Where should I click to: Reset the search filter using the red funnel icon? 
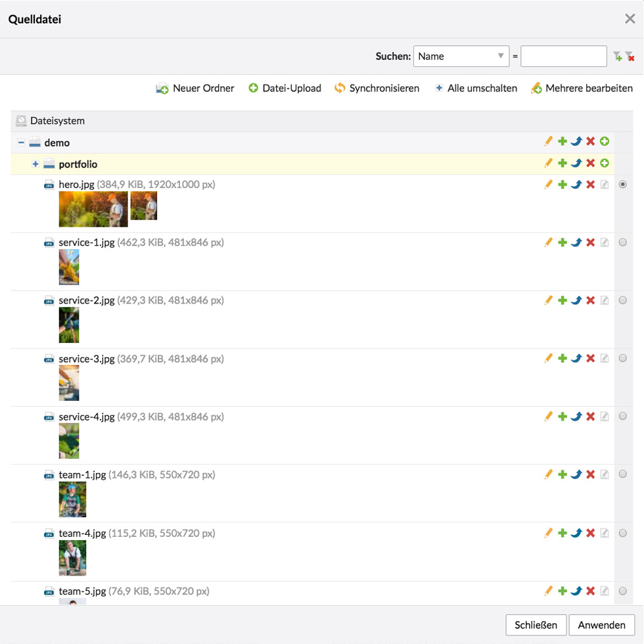pos(630,57)
